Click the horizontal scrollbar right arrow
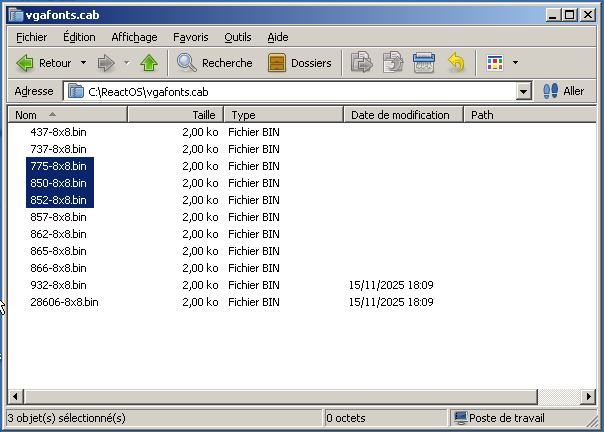The width and height of the screenshot is (604, 432). pos(587,398)
